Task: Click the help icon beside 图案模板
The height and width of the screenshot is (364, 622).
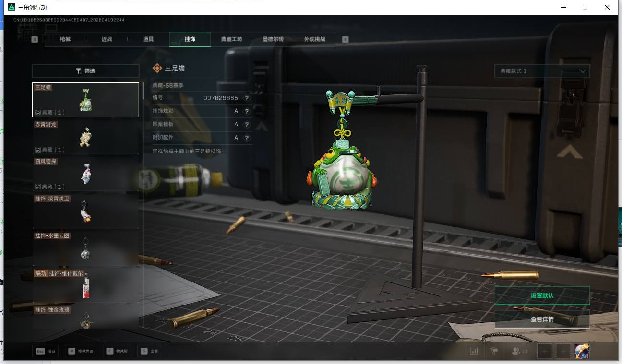Action: pyautogui.click(x=247, y=124)
